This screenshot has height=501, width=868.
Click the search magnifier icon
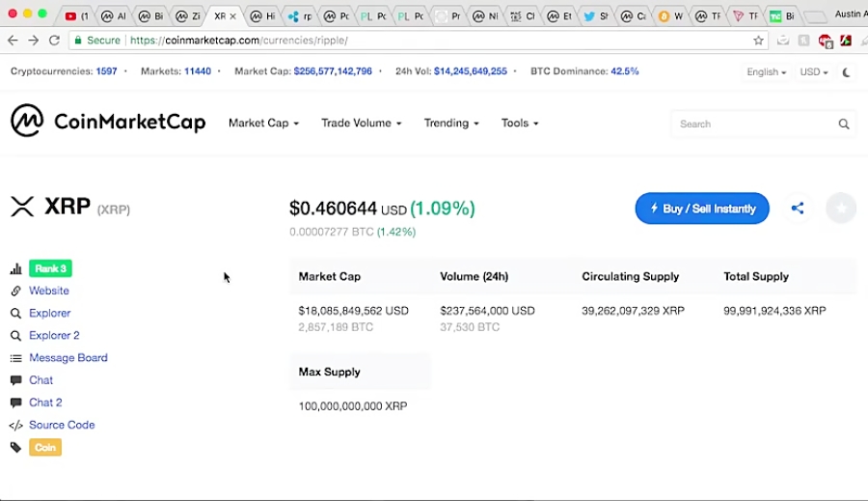coord(844,125)
